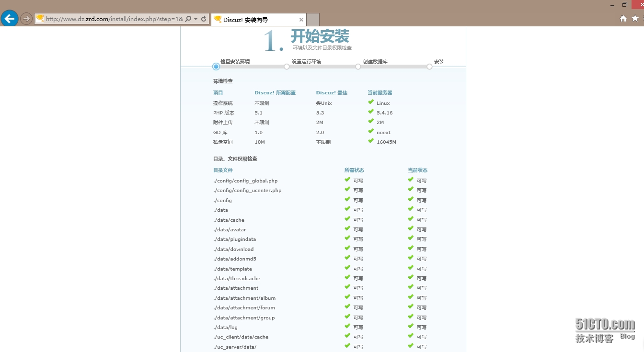Click the '所需状态' column header

(354, 170)
